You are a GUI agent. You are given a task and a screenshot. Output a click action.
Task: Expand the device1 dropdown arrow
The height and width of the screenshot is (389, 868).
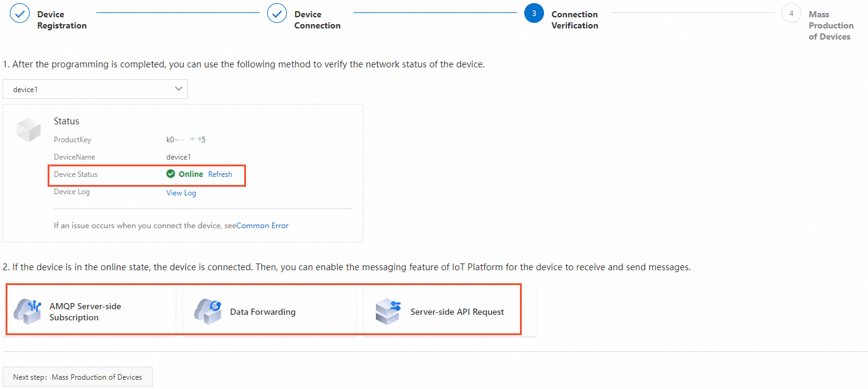point(179,89)
